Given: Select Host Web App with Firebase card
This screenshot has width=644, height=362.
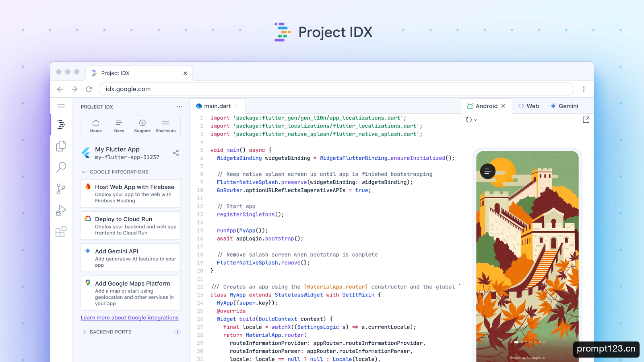Looking at the screenshot, I should pyautogui.click(x=131, y=193).
